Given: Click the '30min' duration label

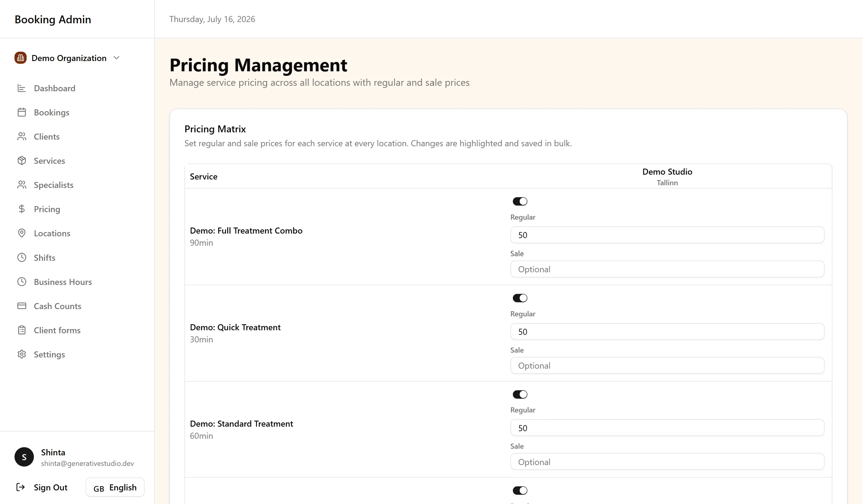Looking at the screenshot, I should point(201,339).
